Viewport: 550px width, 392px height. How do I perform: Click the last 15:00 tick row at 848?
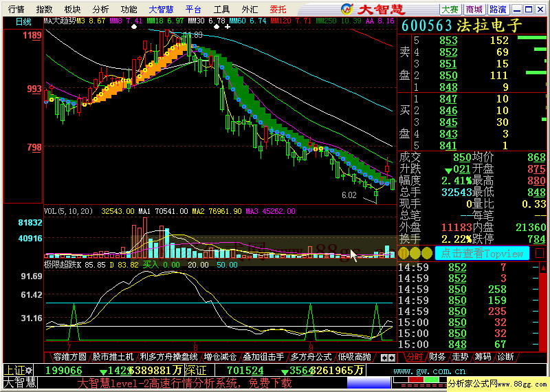(x=468, y=345)
